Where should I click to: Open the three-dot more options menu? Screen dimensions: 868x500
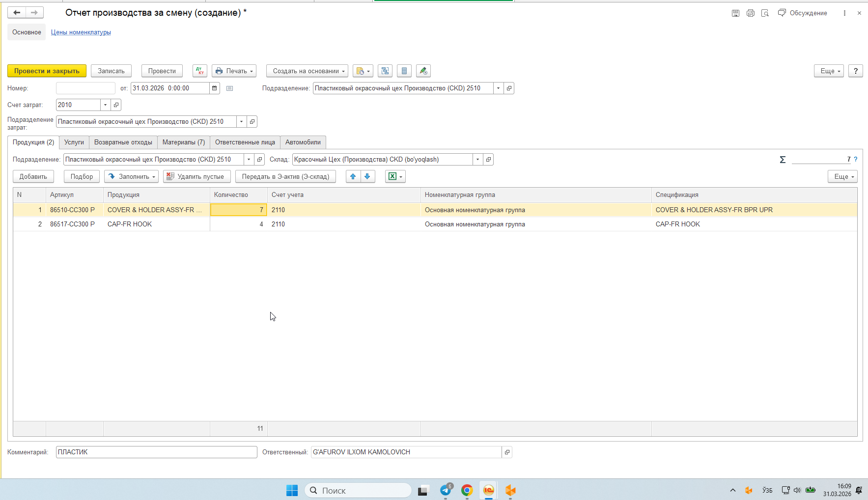coord(844,13)
